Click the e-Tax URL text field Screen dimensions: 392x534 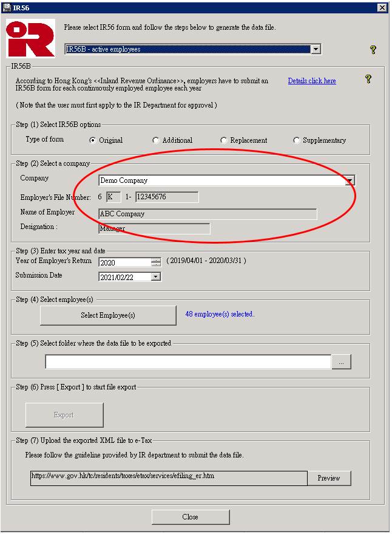(x=169, y=478)
